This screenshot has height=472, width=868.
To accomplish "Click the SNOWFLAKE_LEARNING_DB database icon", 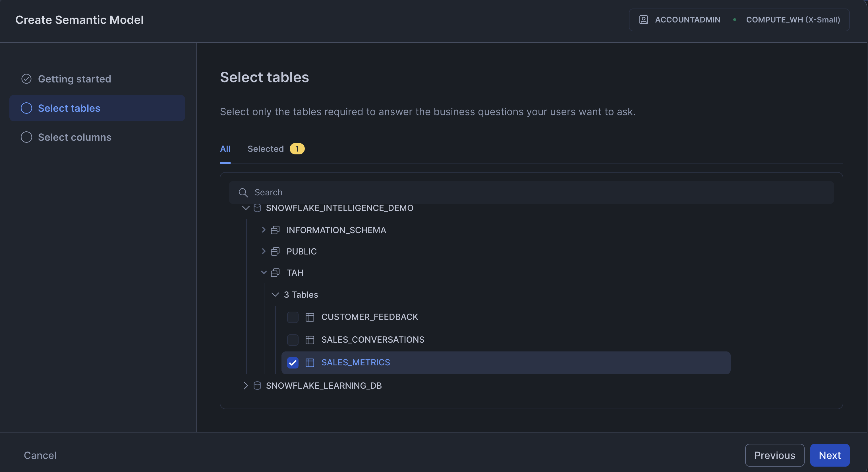I will (257, 385).
